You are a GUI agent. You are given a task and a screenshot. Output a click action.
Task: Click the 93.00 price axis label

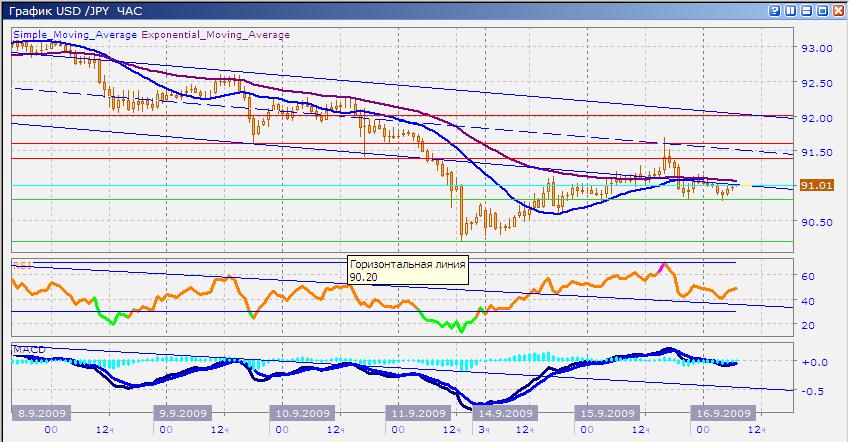click(x=817, y=48)
